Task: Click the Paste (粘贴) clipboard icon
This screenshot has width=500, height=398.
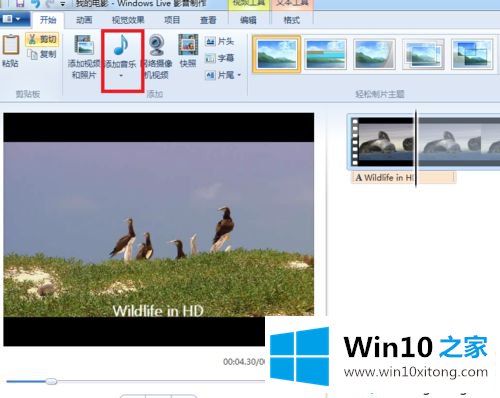Action: pyautogui.click(x=11, y=44)
